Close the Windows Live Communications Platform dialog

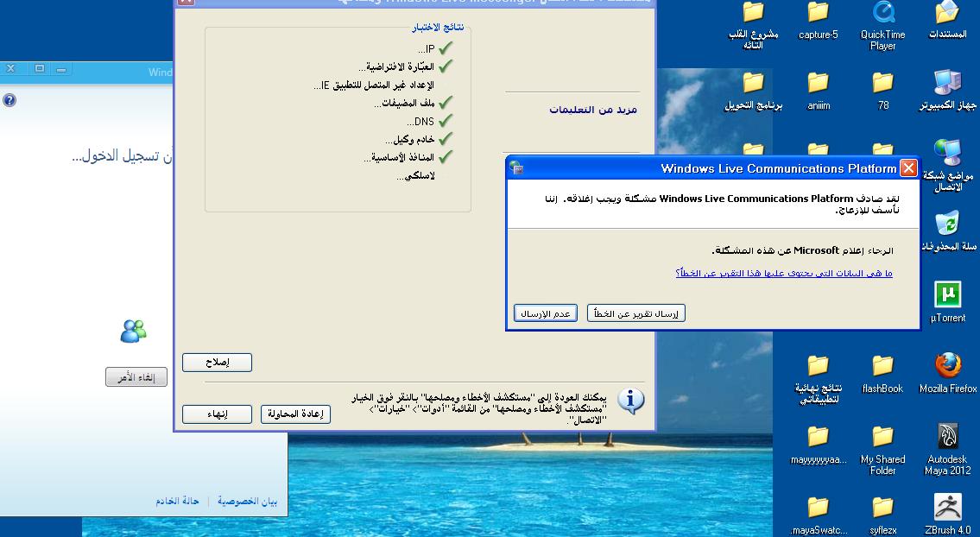click(908, 168)
